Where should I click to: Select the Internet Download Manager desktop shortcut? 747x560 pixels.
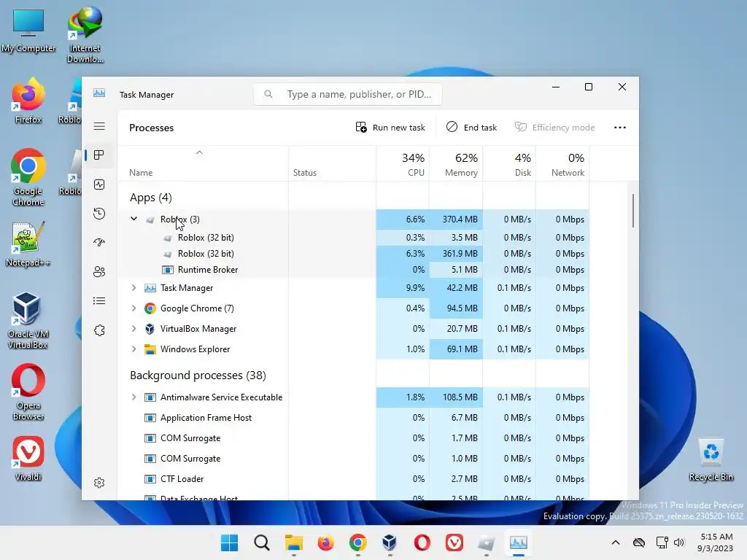(x=85, y=35)
